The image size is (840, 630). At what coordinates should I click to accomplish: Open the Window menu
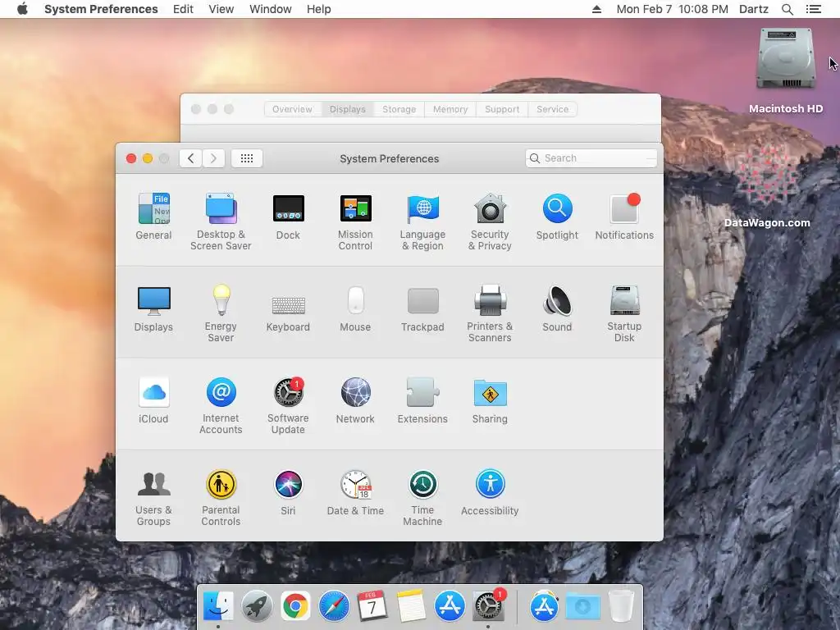point(271,9)
